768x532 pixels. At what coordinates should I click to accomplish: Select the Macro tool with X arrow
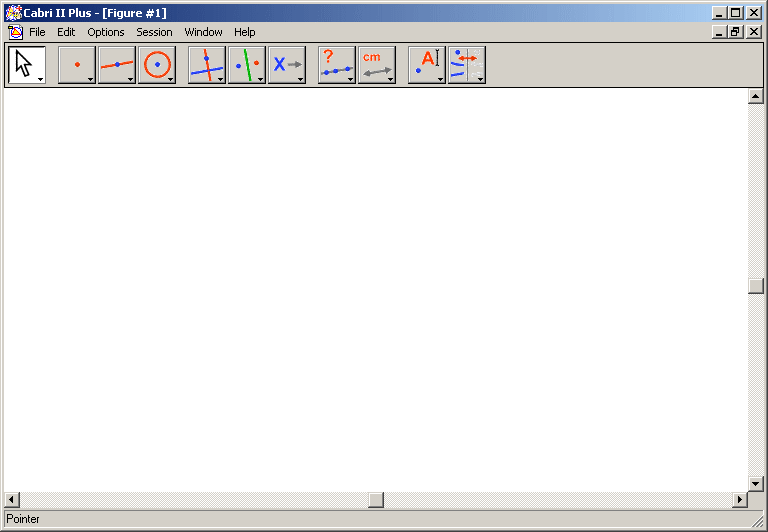[x=287, y=65]
